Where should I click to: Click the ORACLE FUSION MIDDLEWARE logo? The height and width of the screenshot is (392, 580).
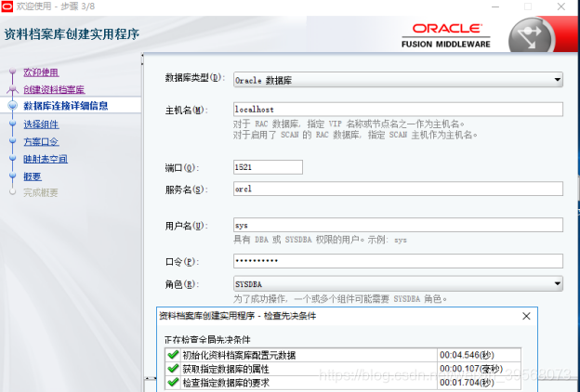446,36
